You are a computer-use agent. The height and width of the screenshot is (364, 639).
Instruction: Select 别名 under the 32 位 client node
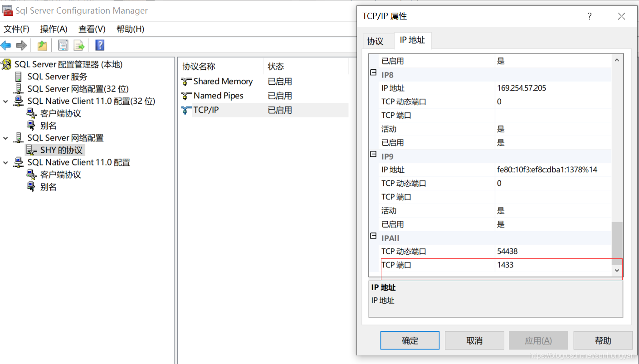(49, 126)
